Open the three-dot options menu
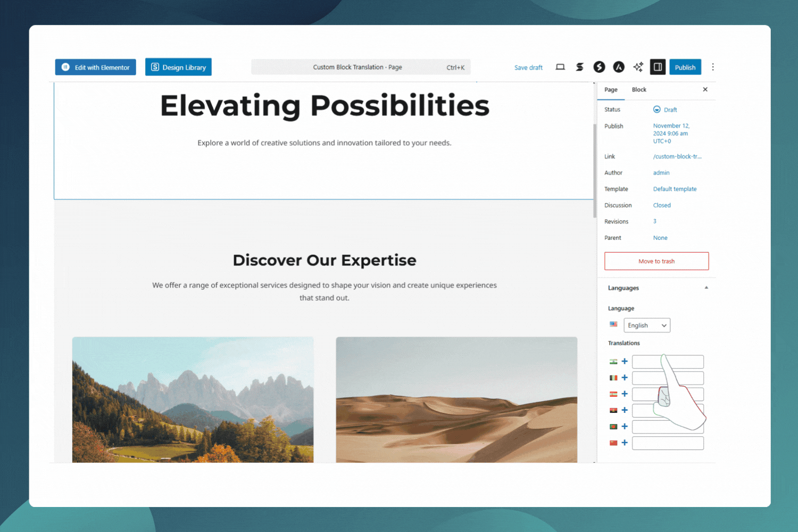Image resolution: width=798 pixels, height=532 pixels. coord(713,67)
